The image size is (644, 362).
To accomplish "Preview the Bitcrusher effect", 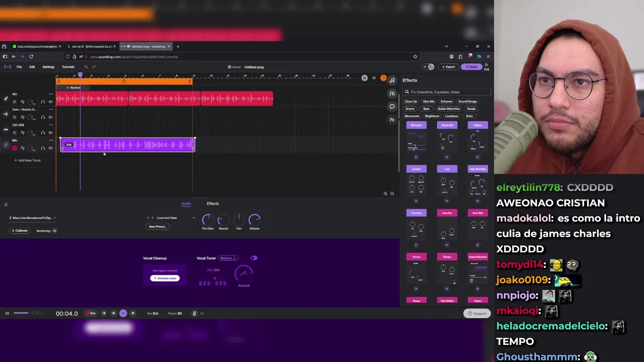I will (416, 157).
